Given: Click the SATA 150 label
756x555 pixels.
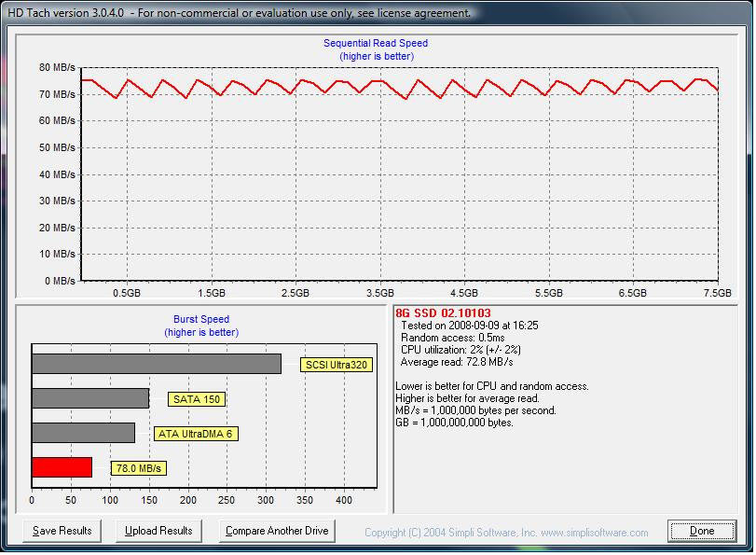Looking at the screenshot, I should (x=197, y=399).
